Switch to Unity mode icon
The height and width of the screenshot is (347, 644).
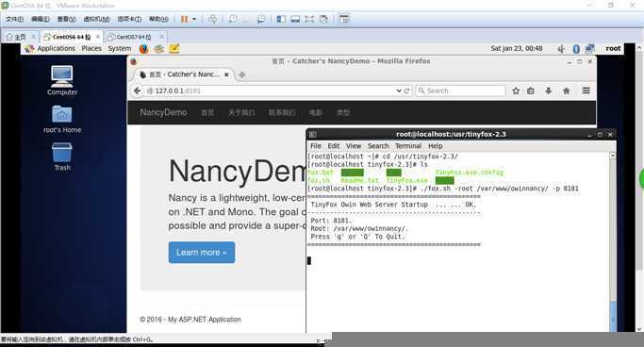324,19
